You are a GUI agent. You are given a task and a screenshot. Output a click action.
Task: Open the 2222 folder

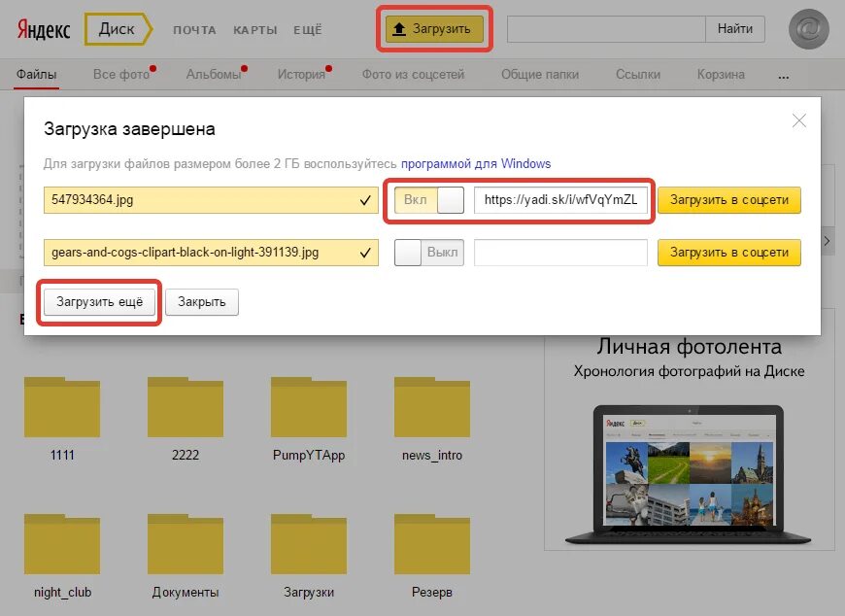186,420
